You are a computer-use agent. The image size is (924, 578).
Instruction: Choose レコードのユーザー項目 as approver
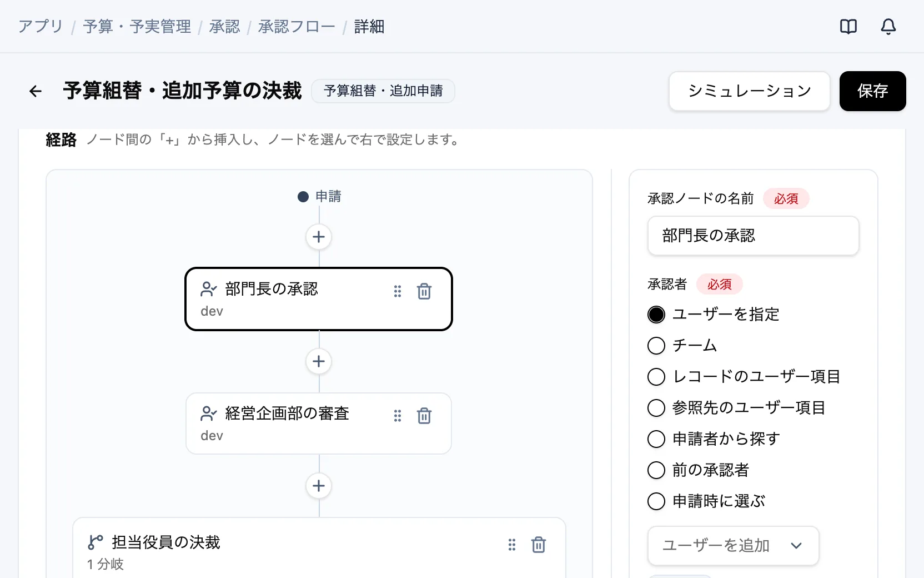pos(656,377)
